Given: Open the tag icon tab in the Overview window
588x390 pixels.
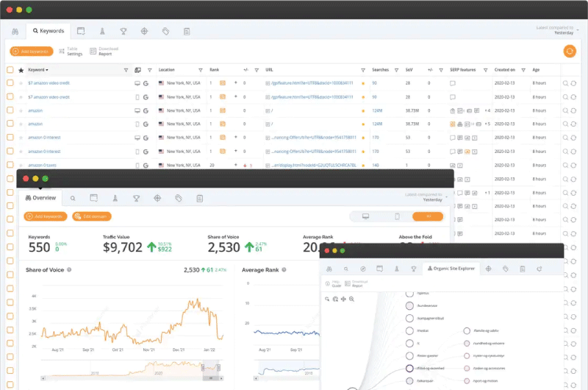Looking at the screenshot, I should [x=179, y=198].
